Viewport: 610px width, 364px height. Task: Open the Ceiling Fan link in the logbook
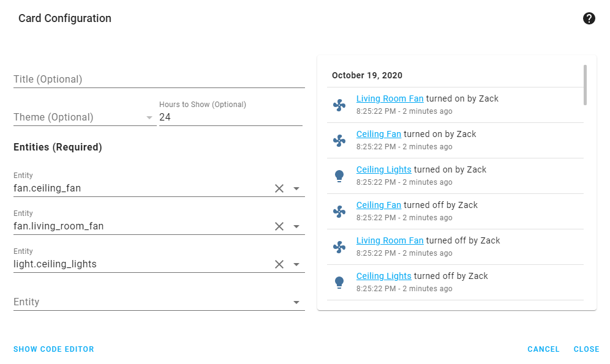pos(378,134)
